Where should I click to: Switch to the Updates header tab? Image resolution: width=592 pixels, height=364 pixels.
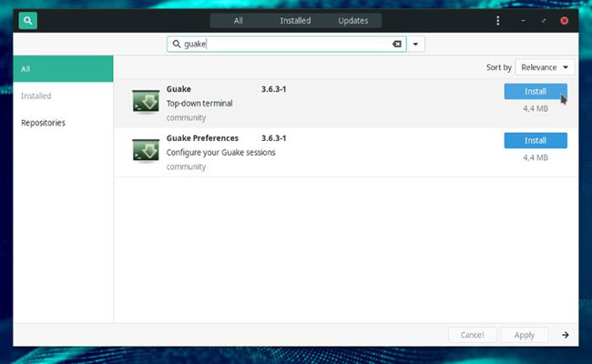[x=353, y=21]
